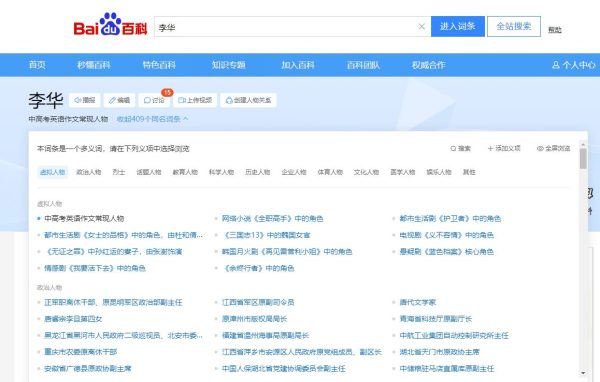Open 个人中心 user profile

coord(573,65)
